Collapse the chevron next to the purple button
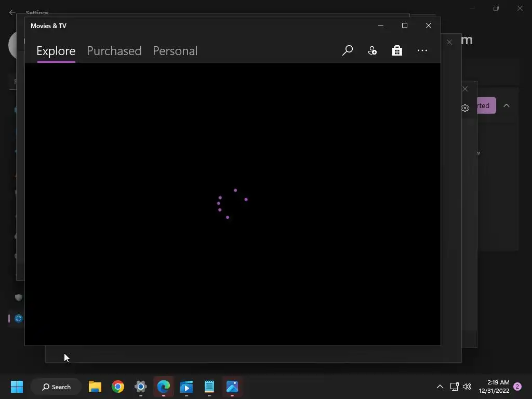Screen dimensions: 532x399 507,105
